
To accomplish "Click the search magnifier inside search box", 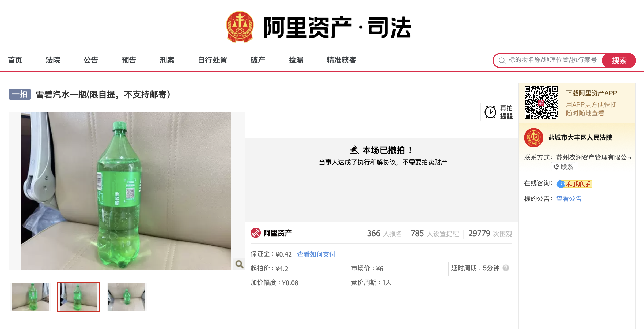I will click(502, 61).
